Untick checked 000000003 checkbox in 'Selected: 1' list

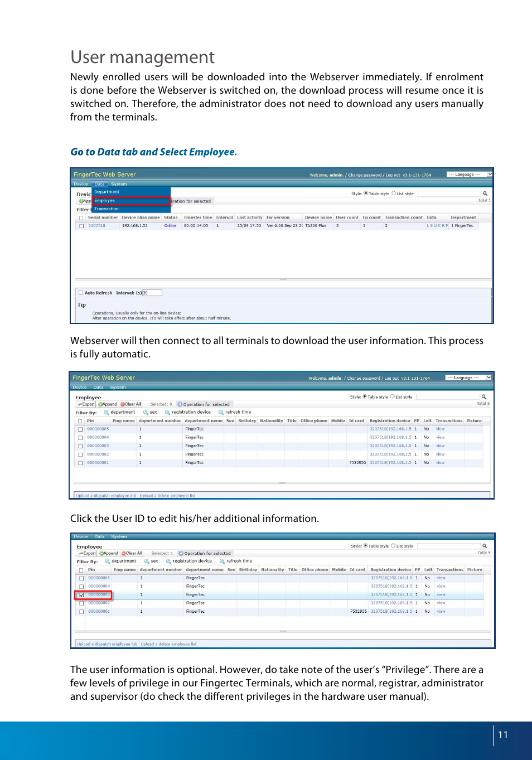click(81, 595)
